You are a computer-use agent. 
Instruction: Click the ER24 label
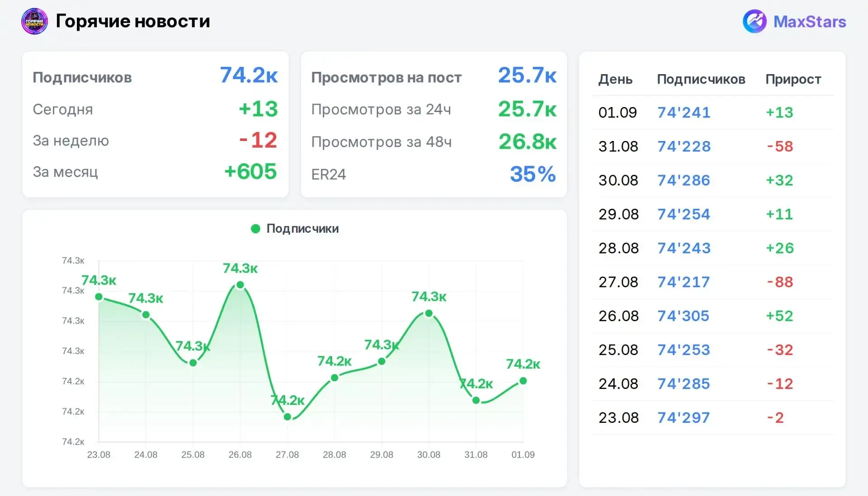click(x=329, y=174)
